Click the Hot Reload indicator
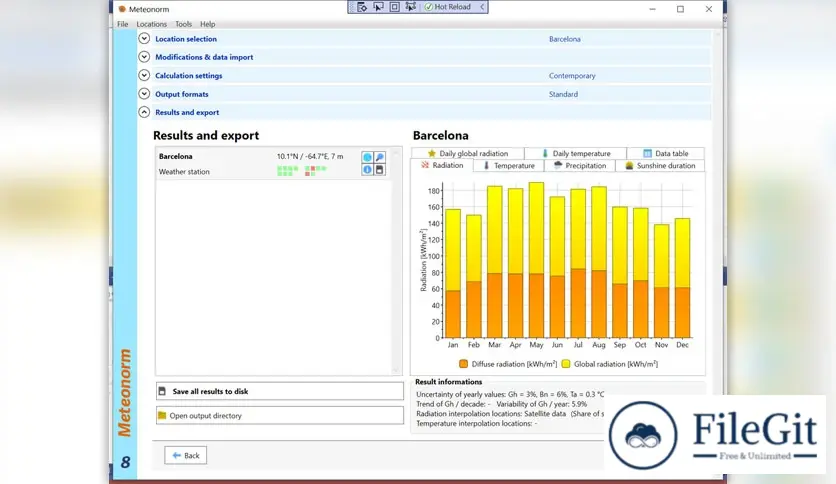This screenshot has height=484, width=836. [x=447, y=7]
